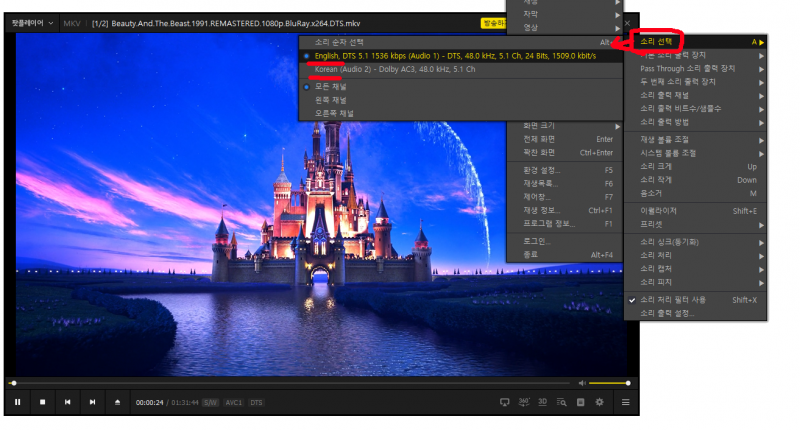Click the yellow 방송하기 button
The height and width of the screenshot is (430, 800).
click(494, 23)
